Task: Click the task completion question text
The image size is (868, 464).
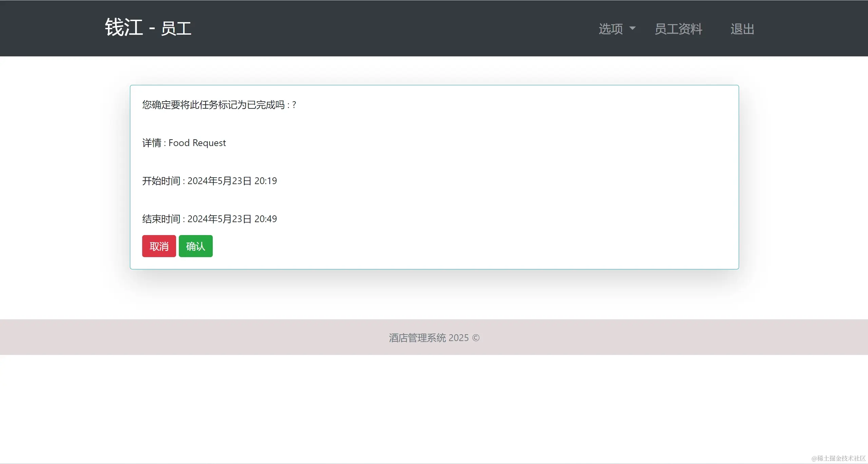Action: pyautogui.click(x=219, y=105)
